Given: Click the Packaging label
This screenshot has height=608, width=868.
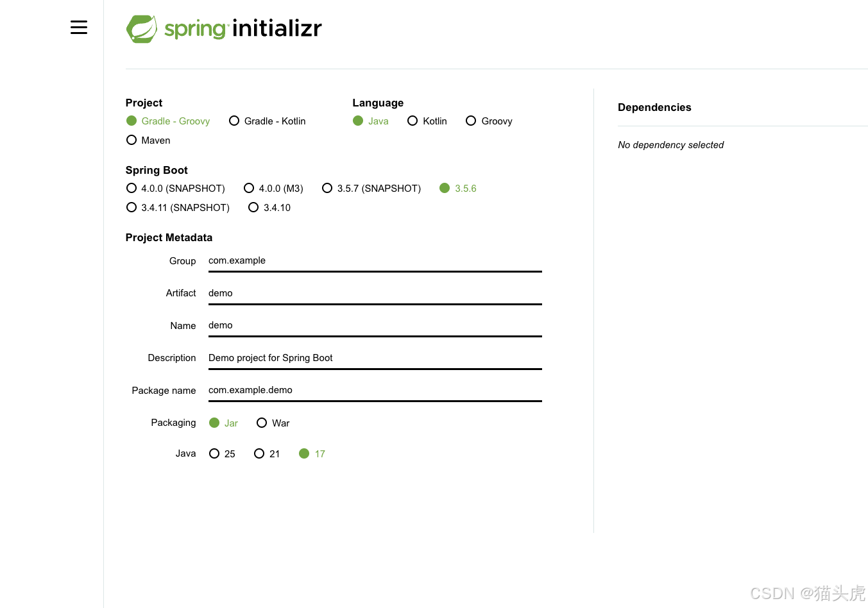Looking at the screenshot, I should click(x=173, y=423).
